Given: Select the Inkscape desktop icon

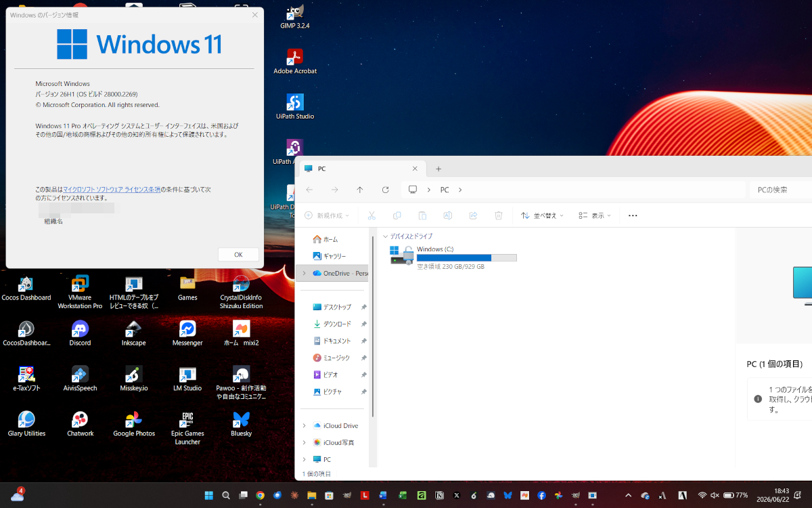Looking at the screenshot, I should pos(133,333).
